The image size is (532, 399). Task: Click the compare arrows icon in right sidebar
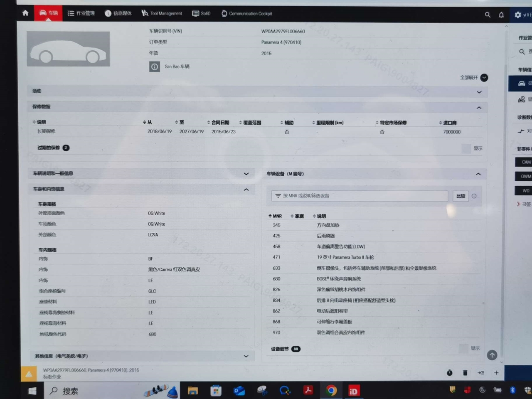pyautogui.click(x=521, y=131)
